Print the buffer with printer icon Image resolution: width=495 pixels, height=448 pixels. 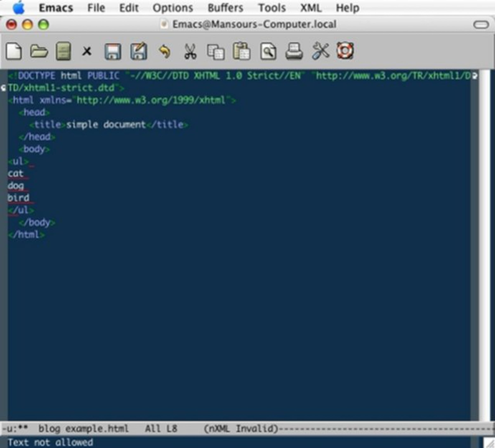tap(294, 51)
